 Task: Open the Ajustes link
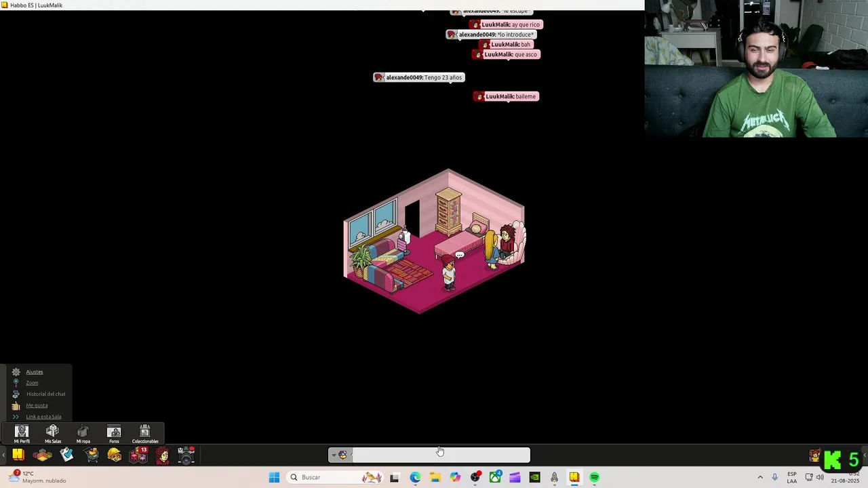(x=35, y=371)
